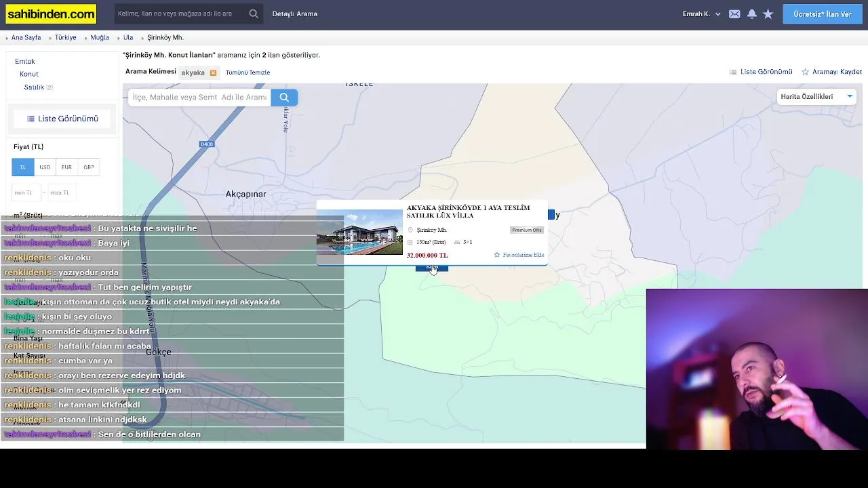
Task: Click the 32.000.000 TL price
Action: click(x=427, y=256)
